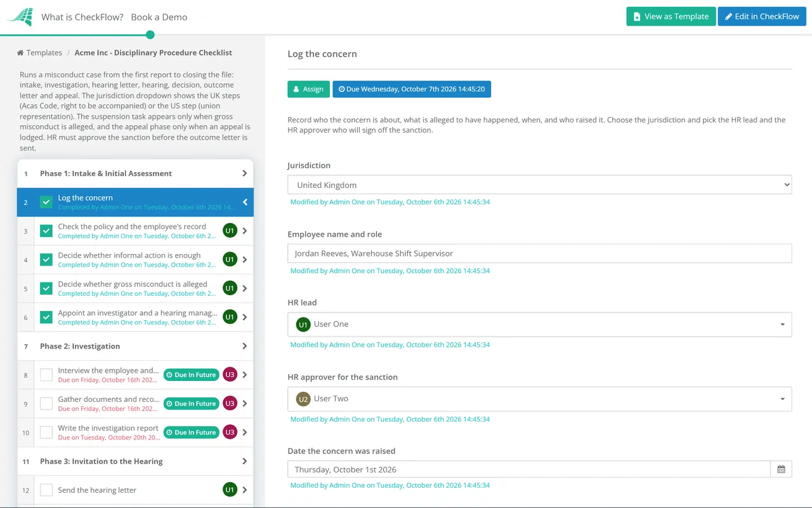Click the U1 avatar on Check the policy row
The image size is (812, 508).
[230, 231]
